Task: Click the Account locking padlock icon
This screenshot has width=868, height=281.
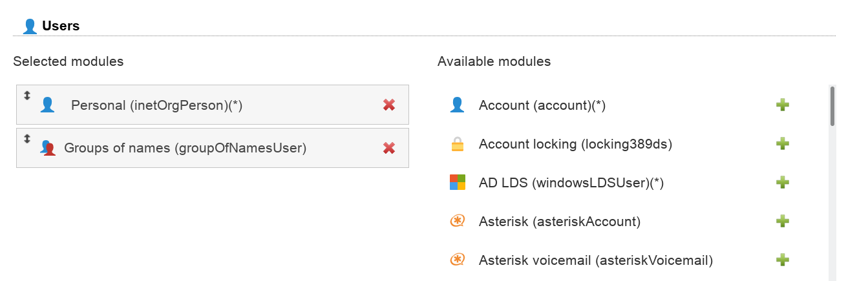Action: tap(458, 145)
